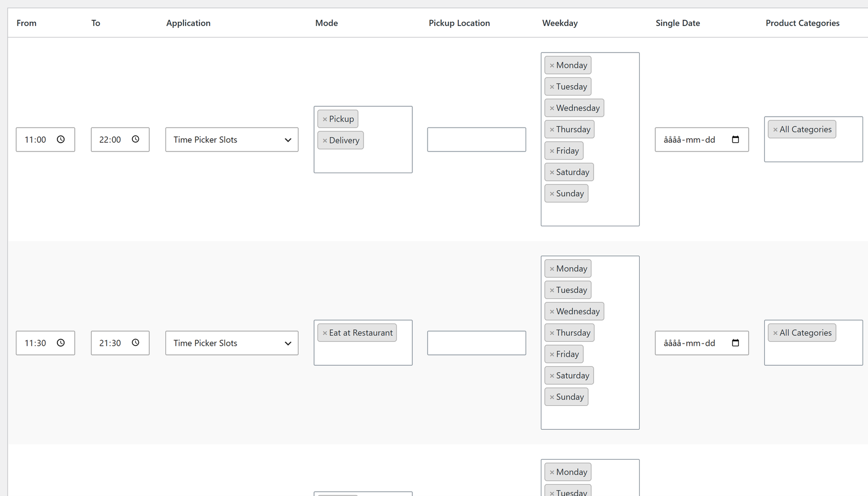Open clock picker for 11:00 From time
Image resolution: width=868 pixels, height=496 pixels.
tap(61, 139)
